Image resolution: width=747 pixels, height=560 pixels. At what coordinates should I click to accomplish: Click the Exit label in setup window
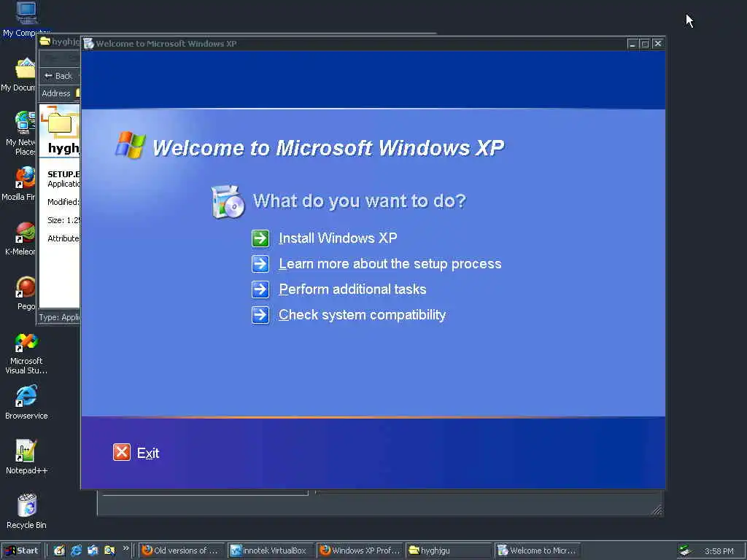[x=148, y=453]
